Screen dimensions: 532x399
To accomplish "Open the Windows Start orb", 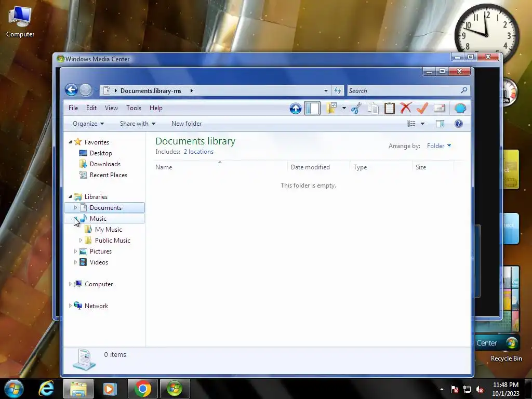I will click(14, 389).
